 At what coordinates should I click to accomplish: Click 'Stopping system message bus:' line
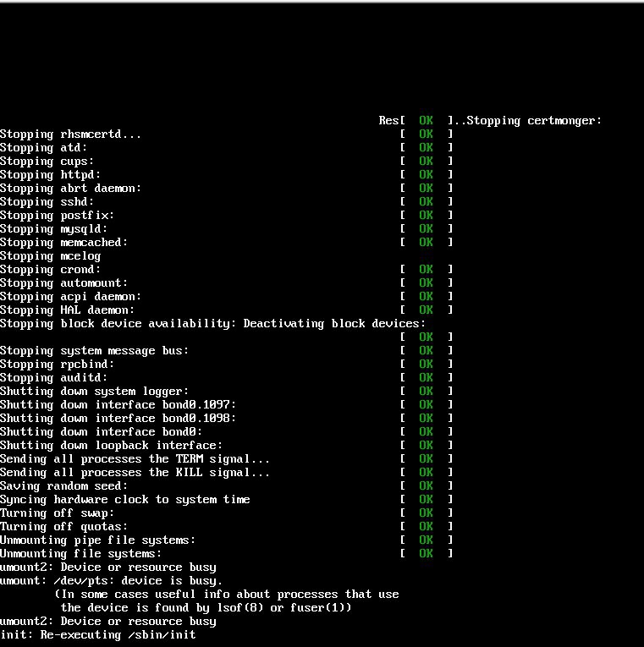[94, 351]
